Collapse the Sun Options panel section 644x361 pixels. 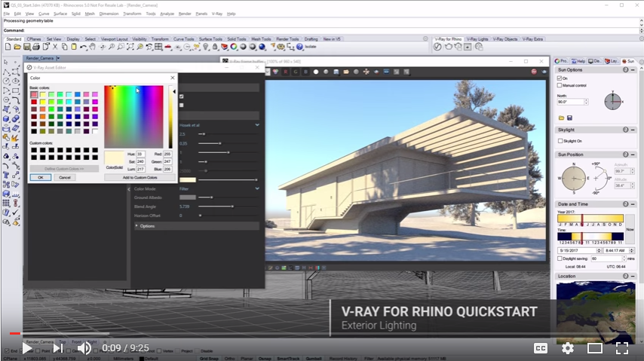[633, 70]
